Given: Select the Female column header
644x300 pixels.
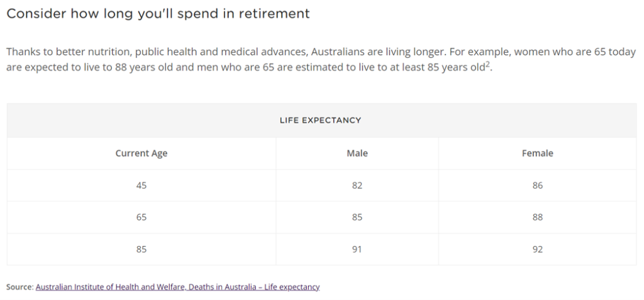Looking at the screenshot, I should (x=538, y=153).
